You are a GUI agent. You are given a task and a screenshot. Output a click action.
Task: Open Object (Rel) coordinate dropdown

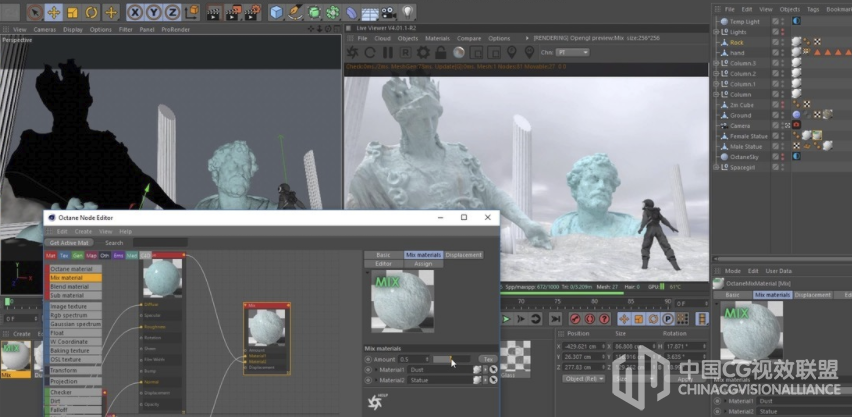tap(584, 378)
